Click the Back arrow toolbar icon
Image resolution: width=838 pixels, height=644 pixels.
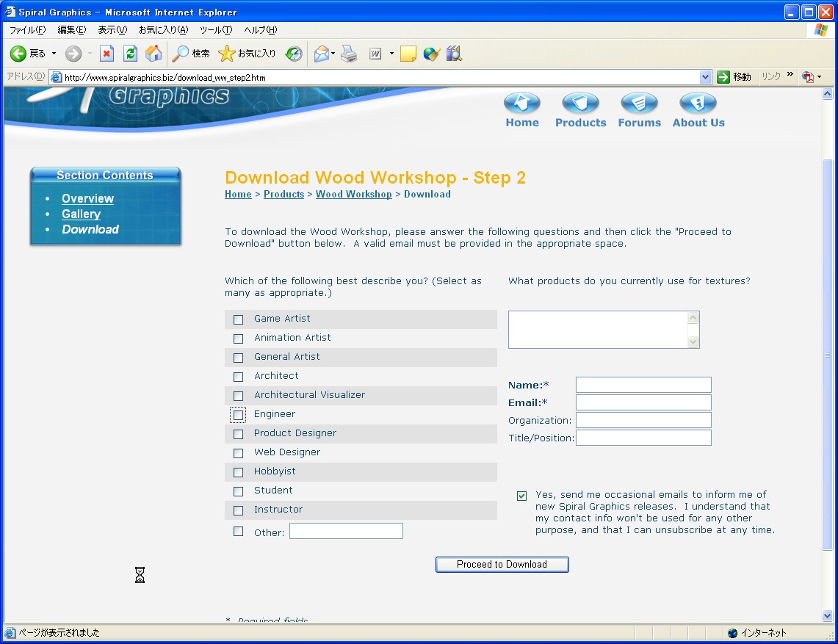(18, 54)
